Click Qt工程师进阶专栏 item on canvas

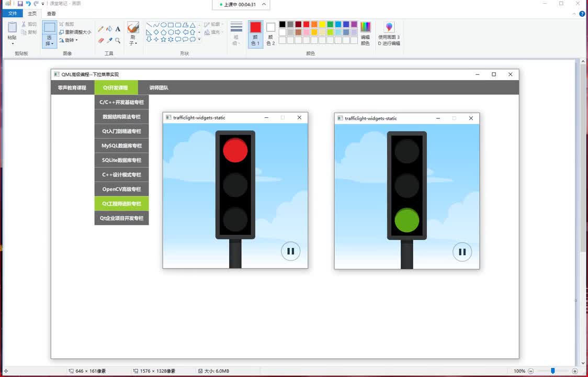121,204
